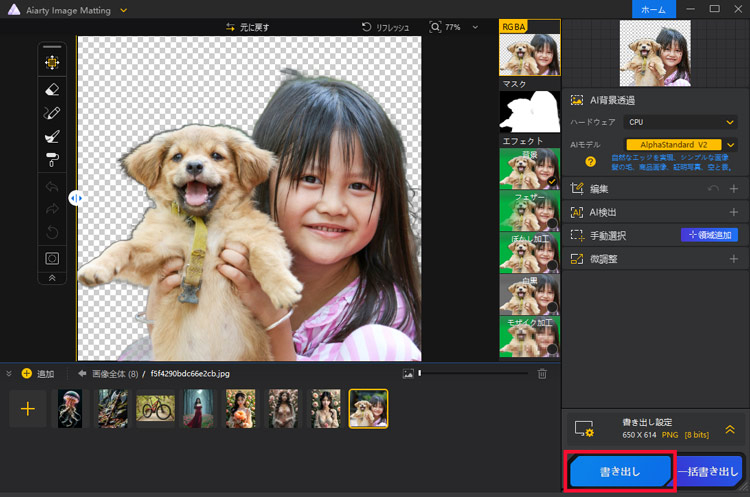Screen dimensions: 750x497
Task: Click the 微調整 fine-tune icon
Action: point(577,259)
